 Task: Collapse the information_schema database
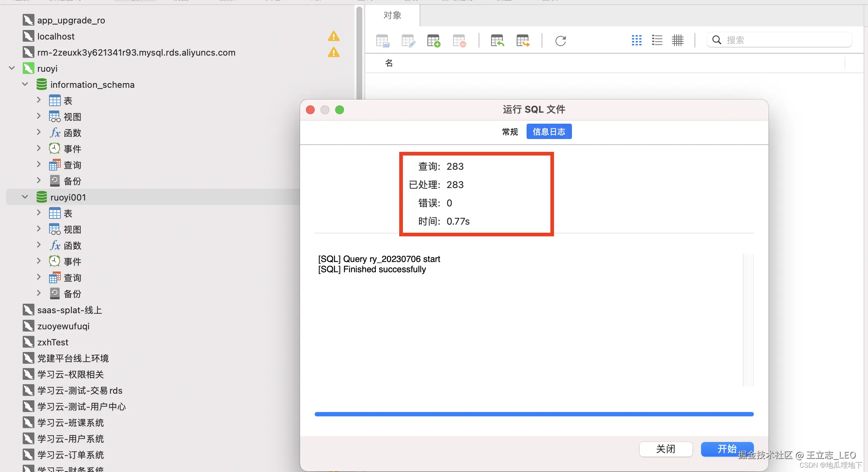coord(25,85)
